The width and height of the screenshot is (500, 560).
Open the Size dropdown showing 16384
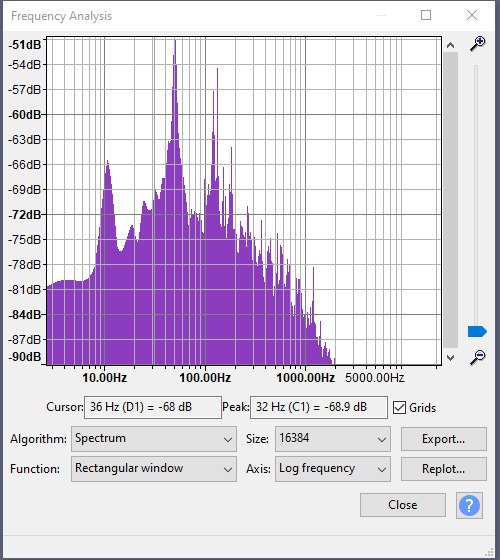coord(332,439)
